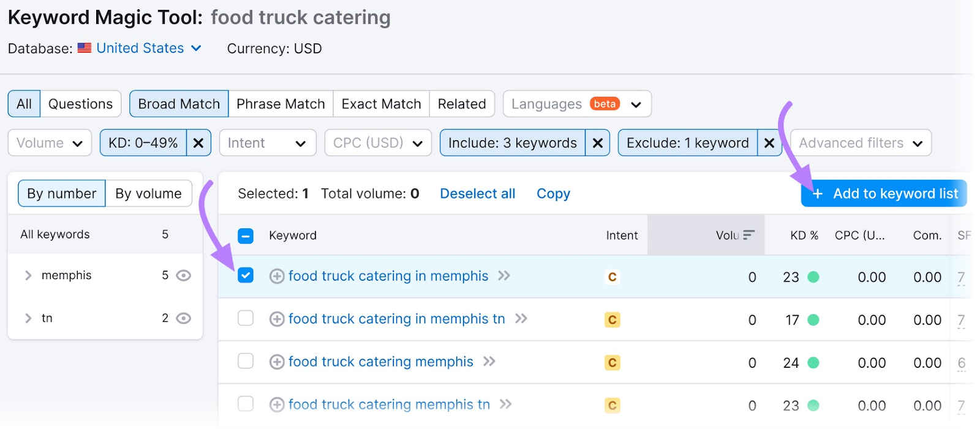Screen dimensions: 980x429
Task: Click the Deselect all link
Action: 477,194
